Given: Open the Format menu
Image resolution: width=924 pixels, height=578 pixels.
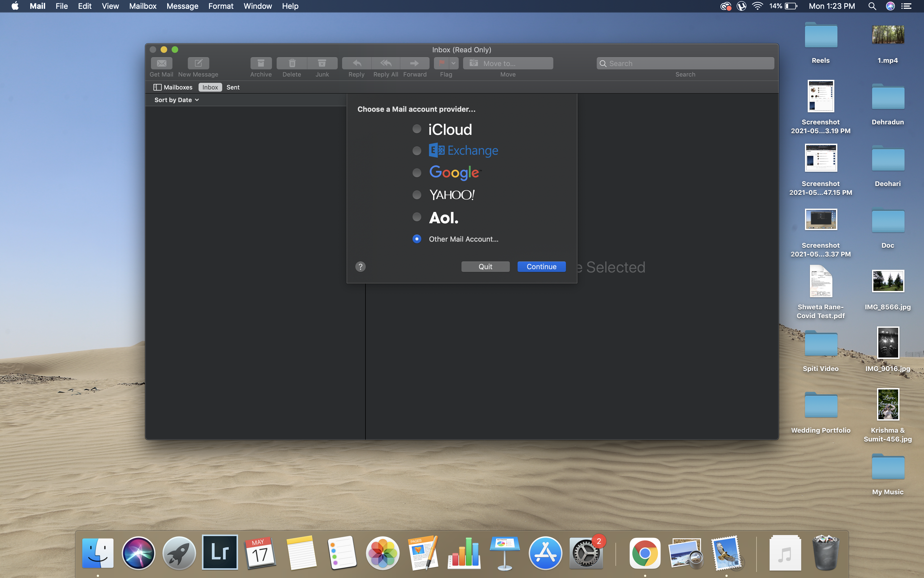Looking at the screenshot, I should point(221,6).
